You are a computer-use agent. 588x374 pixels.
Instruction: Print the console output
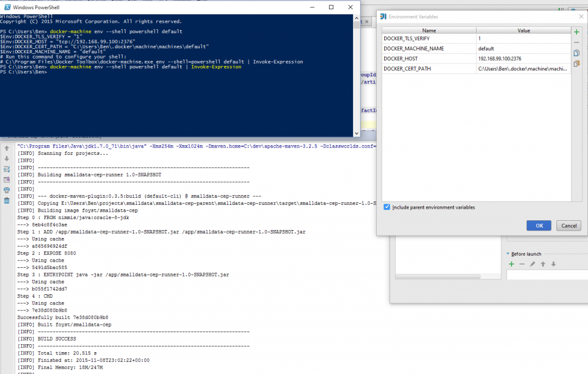point(6,190)
